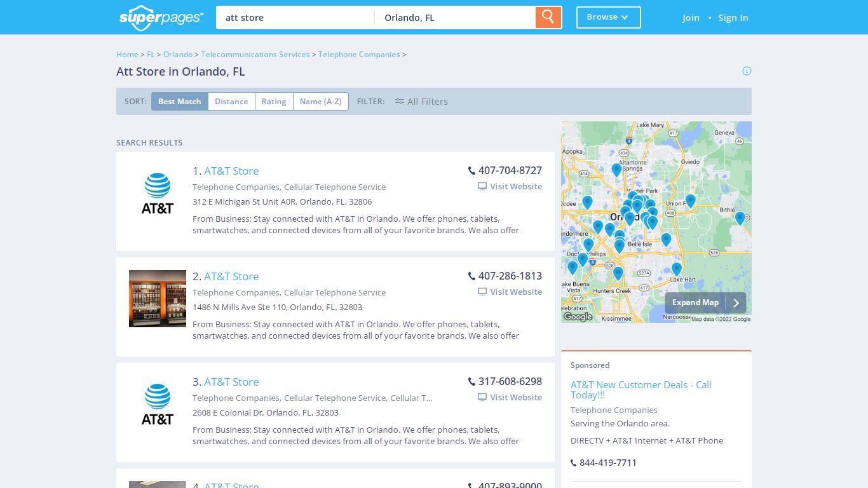Click 'Serving the Orlando area.' text
The height and width of the screenshot is (488, 868).
(x=620, y=424)
